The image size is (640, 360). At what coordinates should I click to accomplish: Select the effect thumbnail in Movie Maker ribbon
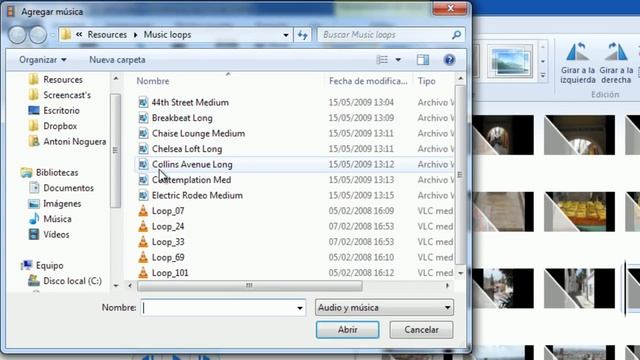pos(510,61)
